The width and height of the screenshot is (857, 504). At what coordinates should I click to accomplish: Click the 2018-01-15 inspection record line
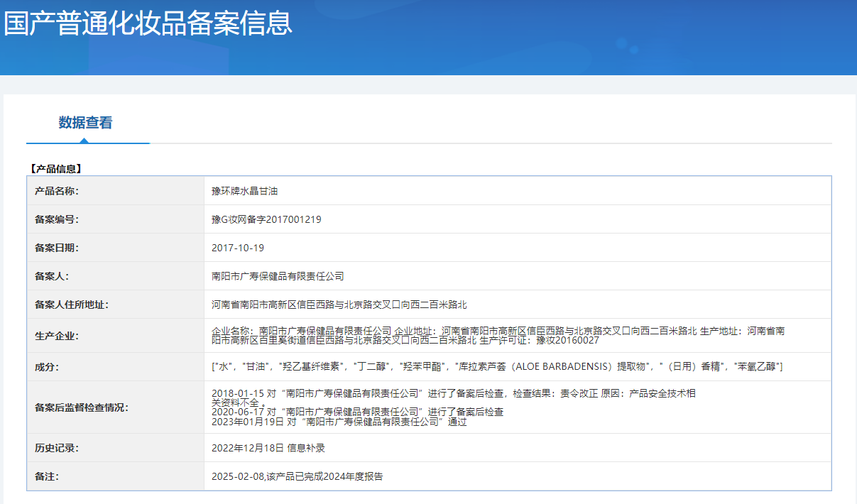point(453,393)
